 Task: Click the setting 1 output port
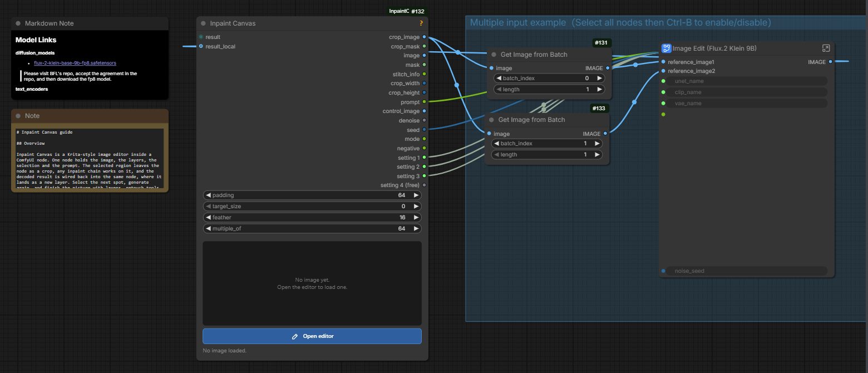(x=425, y=158)
